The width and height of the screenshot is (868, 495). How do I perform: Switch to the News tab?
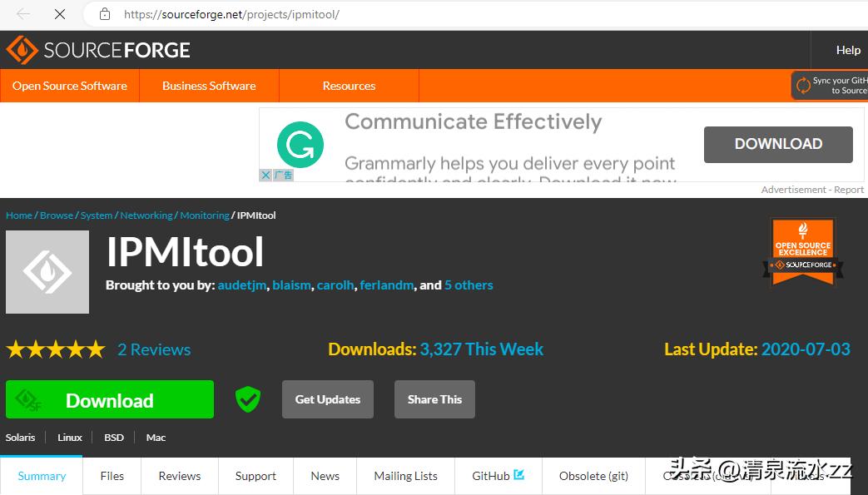pyautogui.click(x=325, y=476)
